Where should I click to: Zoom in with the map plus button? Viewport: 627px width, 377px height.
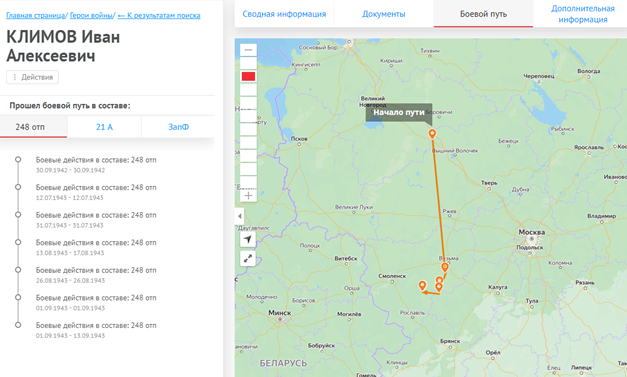tap(248, 195)
